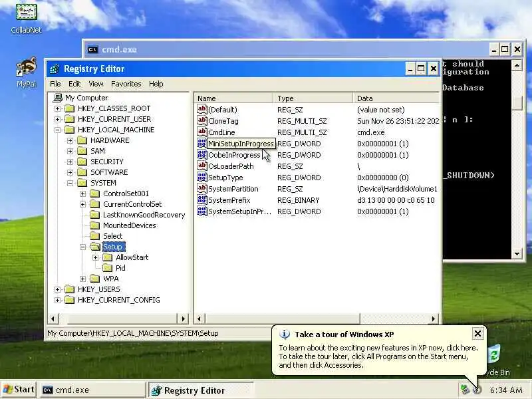Collapse the SYSTEM key
Image resolution: width=532 pixels, height=399 pixels.
tap(70, 184)
